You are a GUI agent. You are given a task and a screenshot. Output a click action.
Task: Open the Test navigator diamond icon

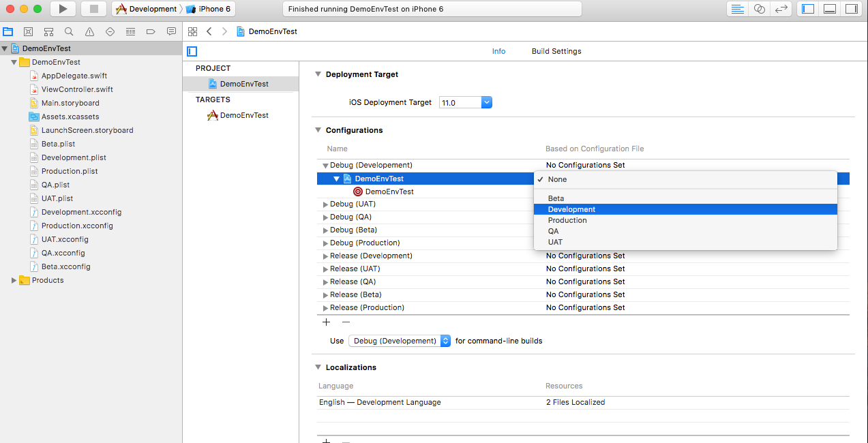110,31
